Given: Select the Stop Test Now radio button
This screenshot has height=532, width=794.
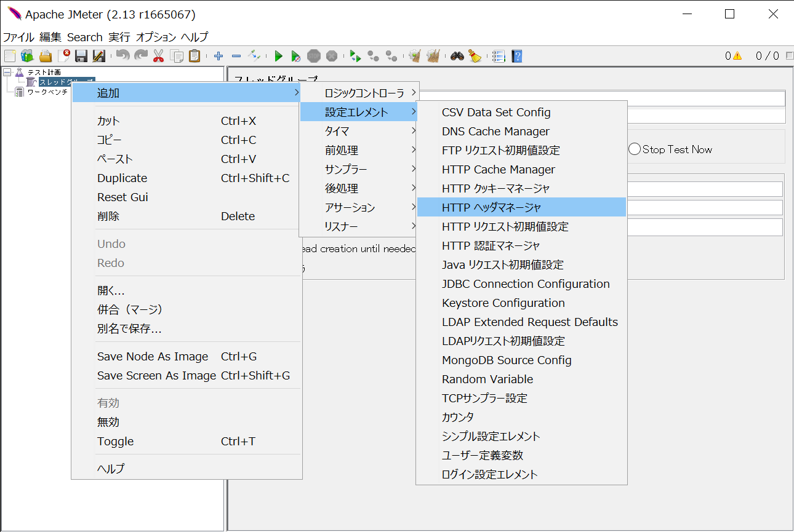Looking at the screenshot, I should (x=635, y=149).
